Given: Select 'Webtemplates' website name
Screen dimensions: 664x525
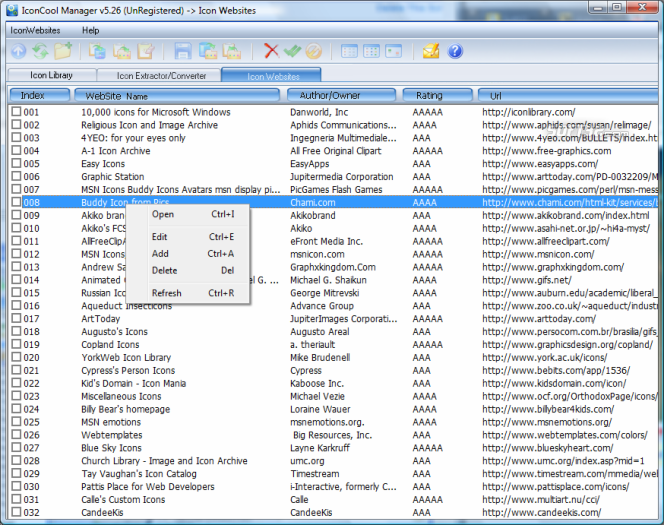Looking at the screenshot, I should pyautogui.click(x=111, y=435).
